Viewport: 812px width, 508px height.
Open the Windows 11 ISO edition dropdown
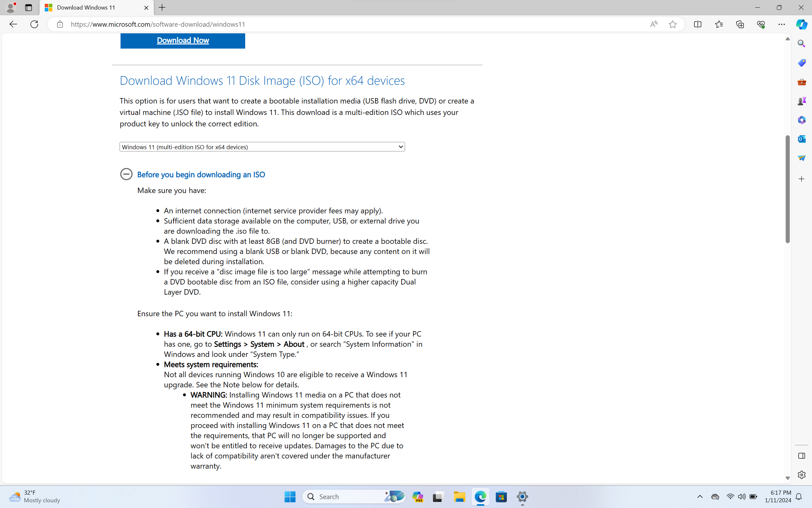[x=262, y=147]
